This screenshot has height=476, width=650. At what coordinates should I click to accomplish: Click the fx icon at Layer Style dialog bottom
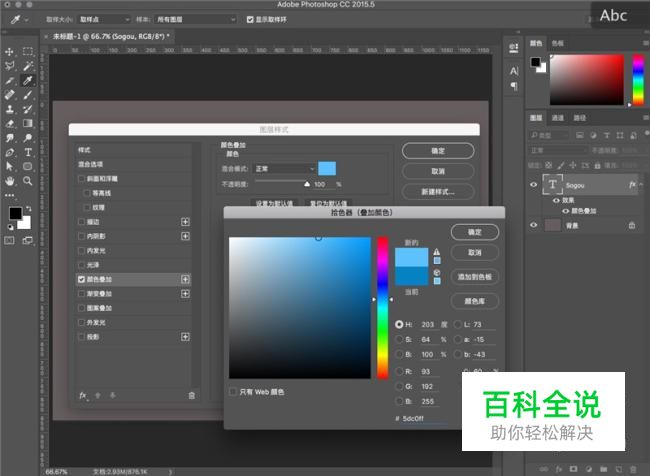point(83,396)
